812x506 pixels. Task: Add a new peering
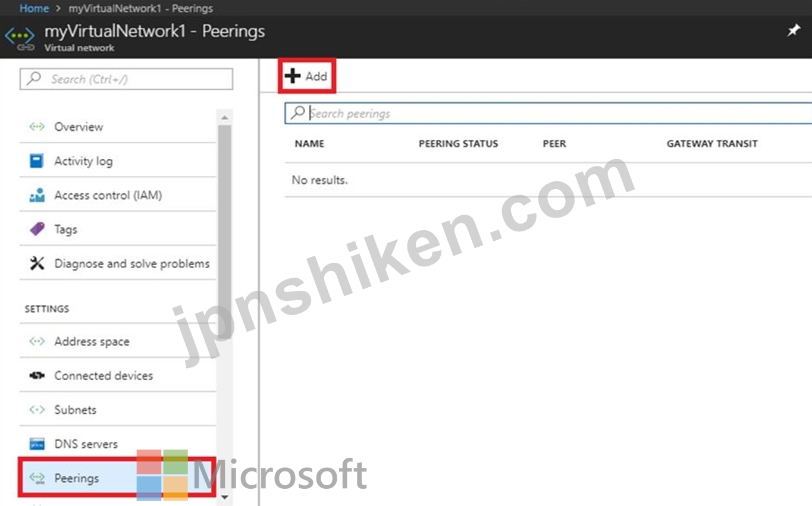point(307,76)
